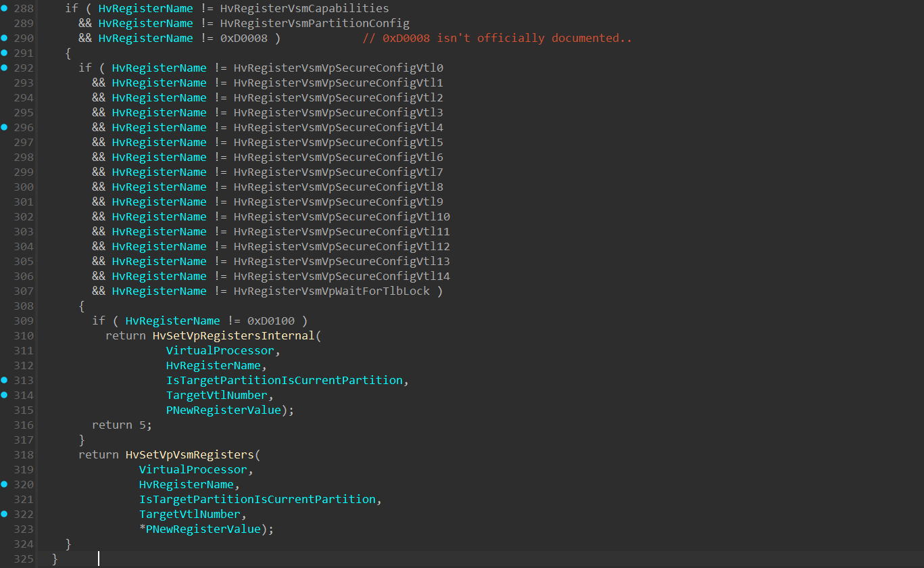Select HvRegisterVsmVpSecureConfigVtl0 identifier
Viewport: 924px width, 568px height.
pyautogui.click(x=338, y=68)
